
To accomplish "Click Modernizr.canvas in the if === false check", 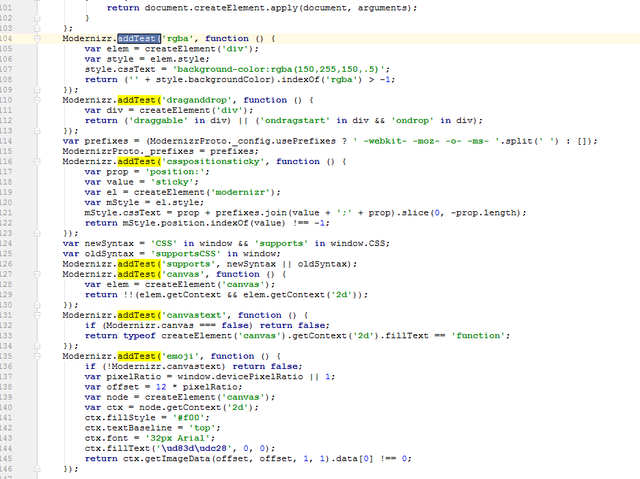I will 150,326.
